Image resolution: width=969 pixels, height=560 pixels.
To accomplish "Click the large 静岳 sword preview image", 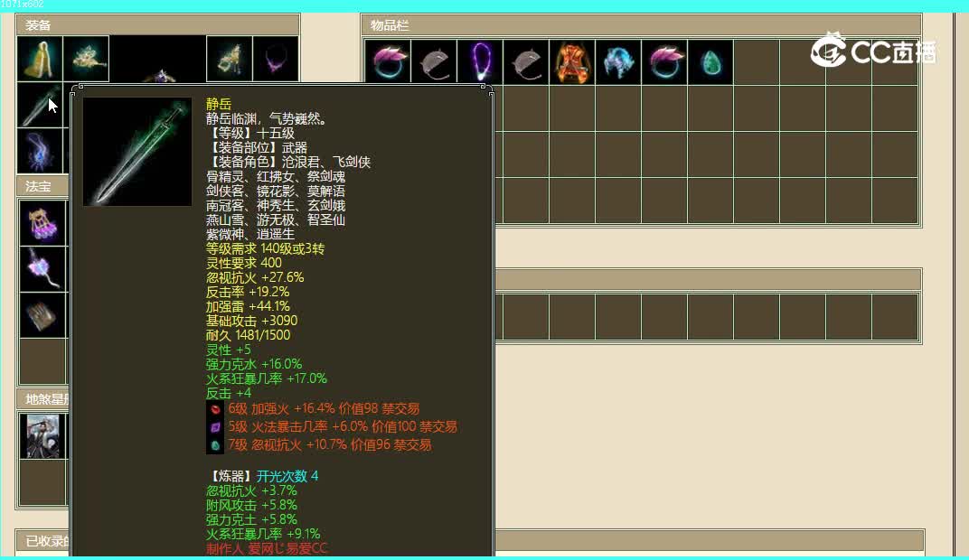I will tap(137, 152).
